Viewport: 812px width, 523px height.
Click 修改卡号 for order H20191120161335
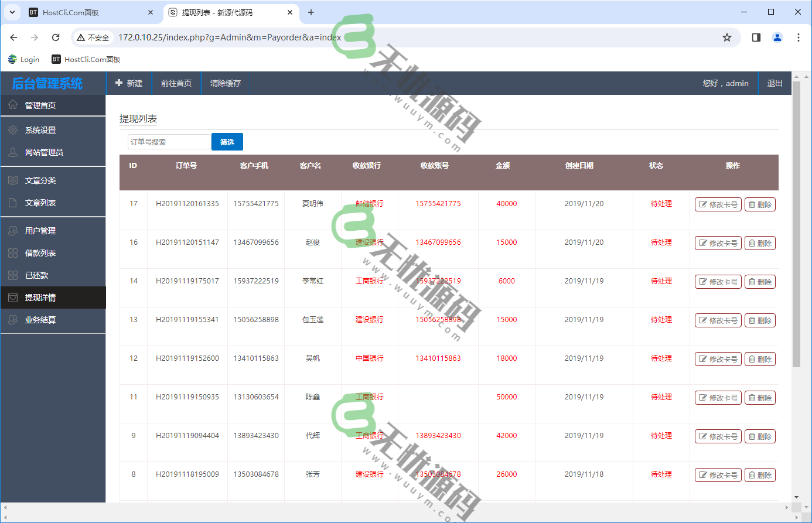click(x=718, y=204)
